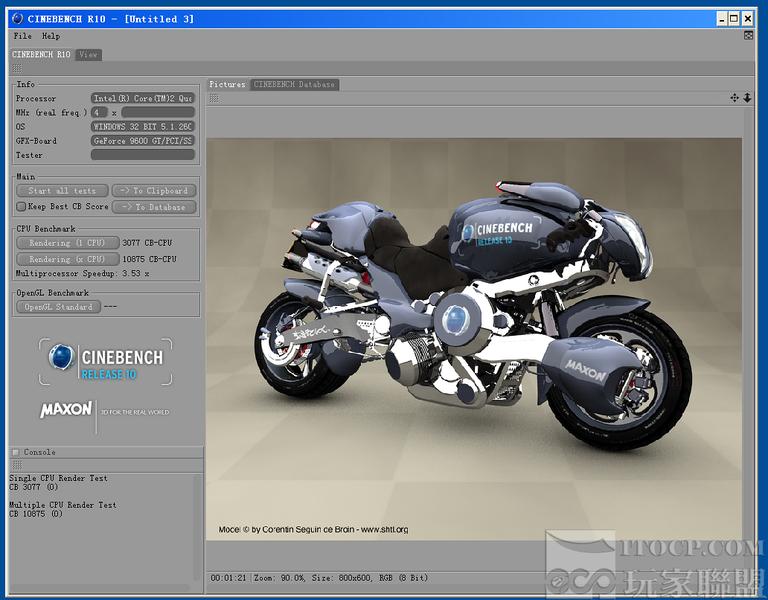The image size is (768, 600).
Task: Toggle the Console checkbox
Action: [16, 452]
